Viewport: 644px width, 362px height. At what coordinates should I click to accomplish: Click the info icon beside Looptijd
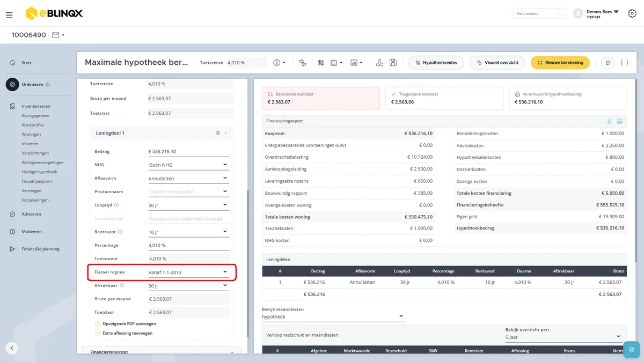116,205
